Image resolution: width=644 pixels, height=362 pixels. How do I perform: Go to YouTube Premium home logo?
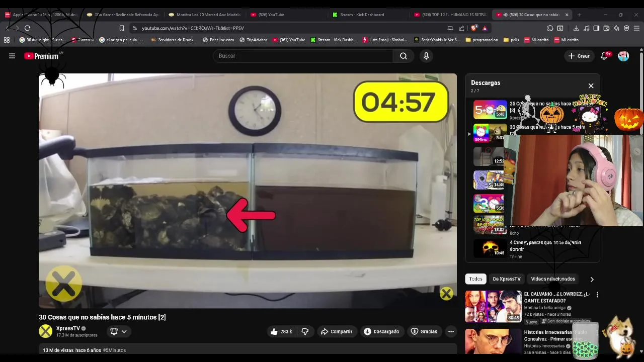point(42,56)
